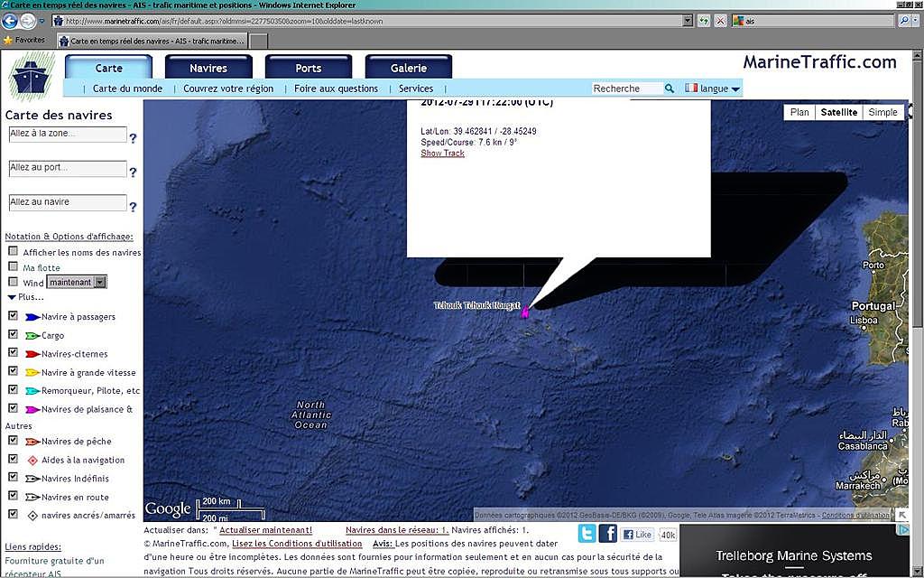Click the green Cargo legend icon
The width and height of the screenshot is (924, 578).
coord(32,336)
